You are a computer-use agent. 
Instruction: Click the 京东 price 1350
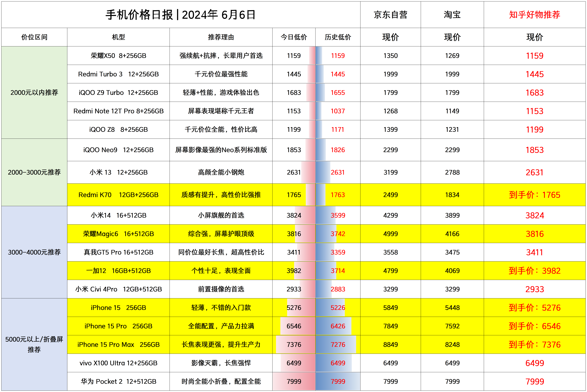click(x=391, y=55)
